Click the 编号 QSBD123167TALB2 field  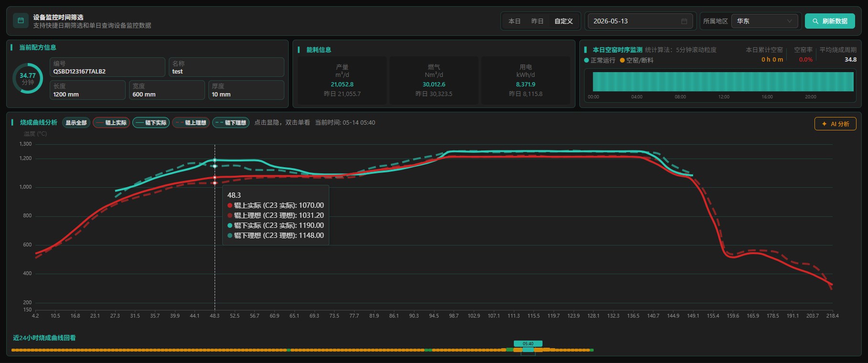(108, 67)
